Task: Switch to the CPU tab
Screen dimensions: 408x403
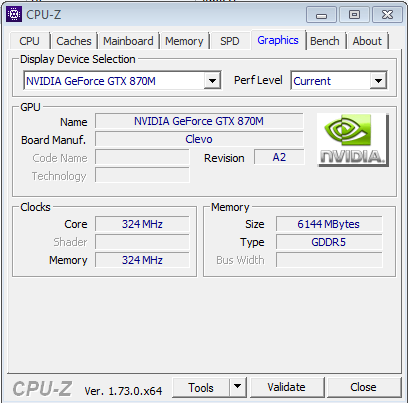Action: pyautogui.click(x=29, y=41)
